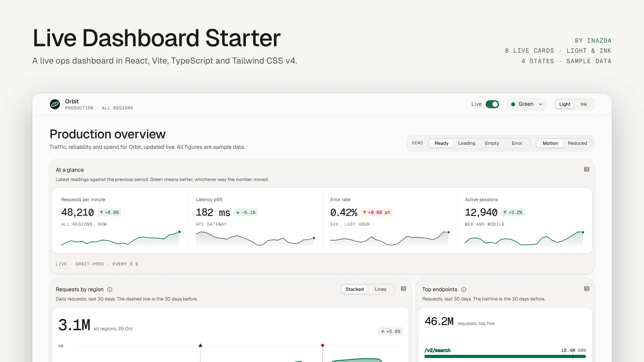Select the Error demo state
Viewport: 644px width, 362px height.
coord(517,143)
